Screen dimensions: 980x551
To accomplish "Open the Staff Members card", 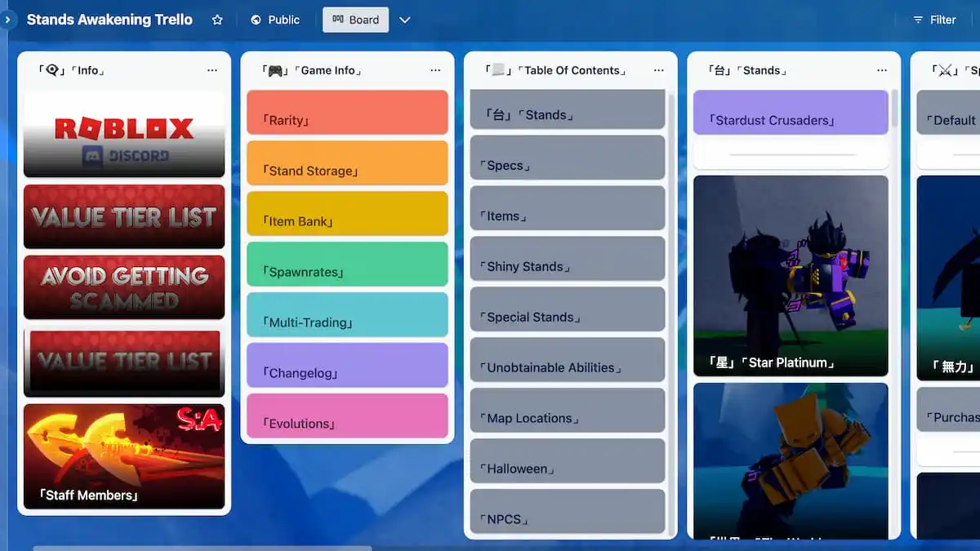I will click(x=124, y=457).
